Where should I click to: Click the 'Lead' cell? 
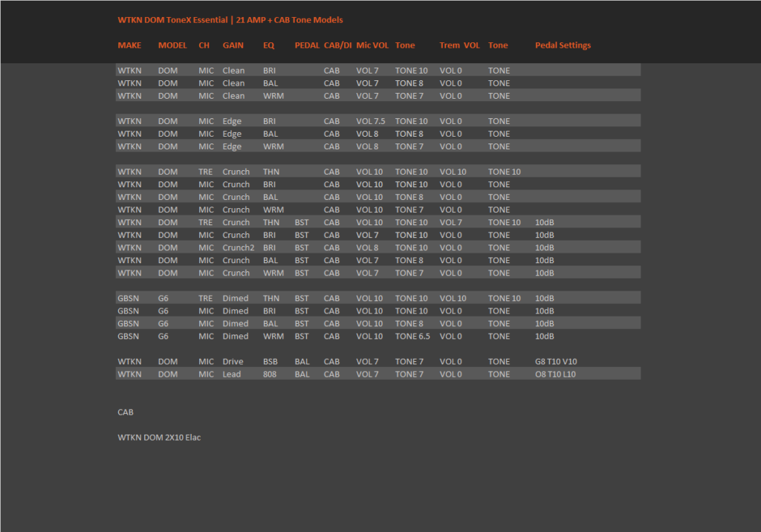tap(232, 374)
